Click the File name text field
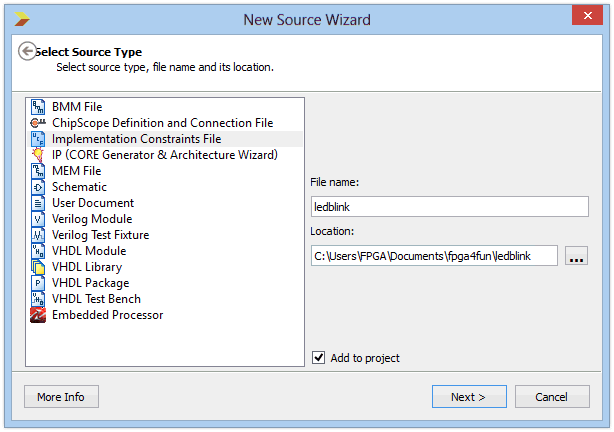Screen dimensions: 614x432 [449, 206]
